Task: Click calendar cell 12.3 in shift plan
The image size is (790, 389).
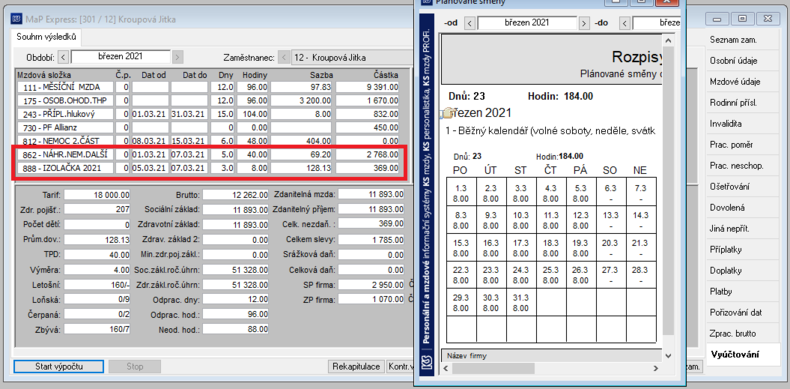Action: [581, 220]
